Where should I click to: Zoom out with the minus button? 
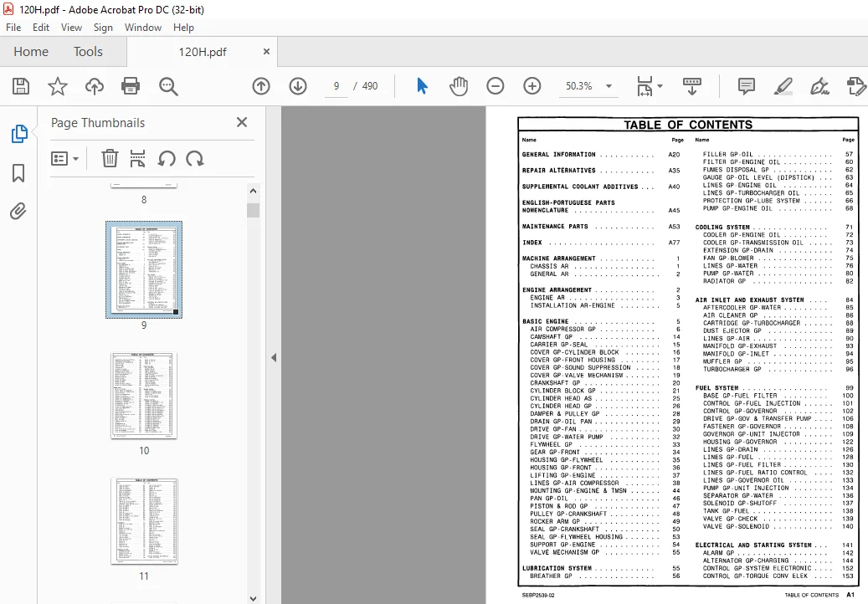(496, 86)
